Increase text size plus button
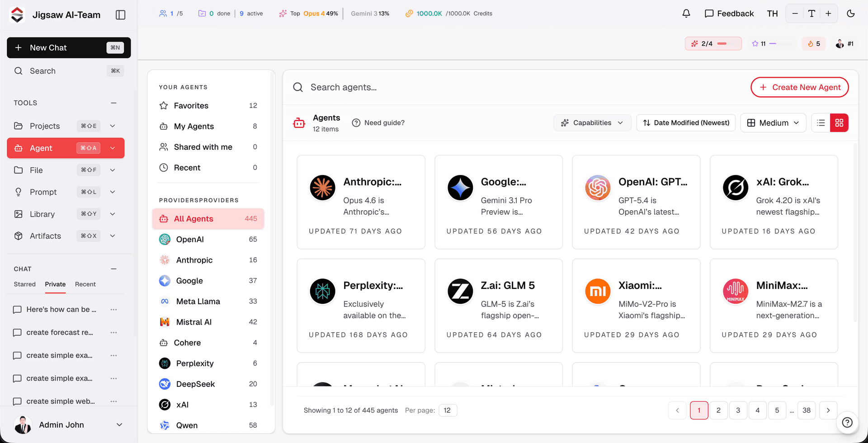 coord(828,14)
